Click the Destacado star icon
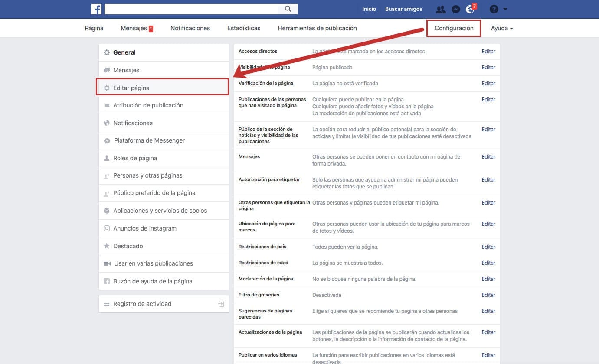The height and width of the screenshot is (364, 599). 107,246
